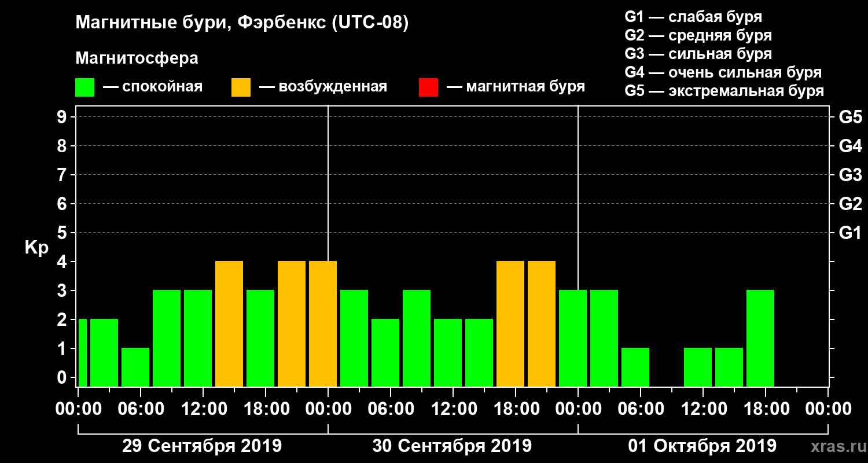Screen dimensions: 868x463
Task: Click the green 'спокойная' legend swatch
Action: point(84,87)
